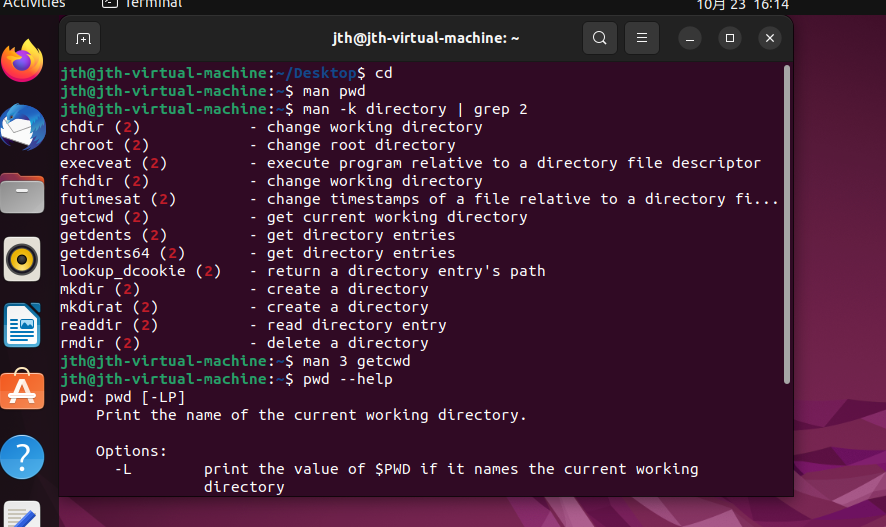The image size is (886, 527).
Task: Click the 'getdents64 (2)' entry
Action: [123, 253]
